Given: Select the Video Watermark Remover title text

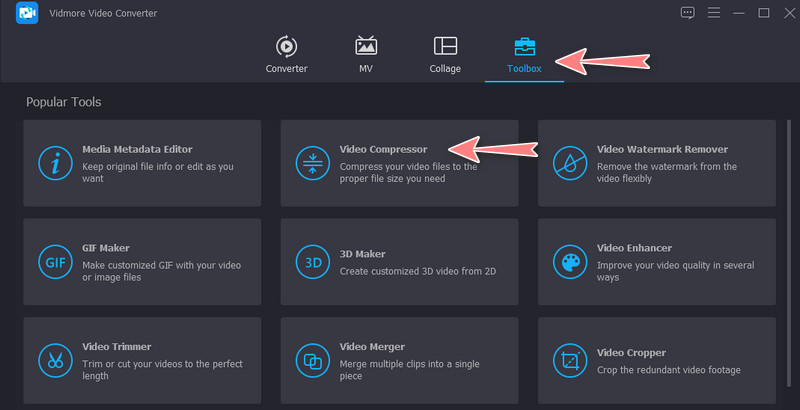Looking at the screenshot, I should pyautogui.click(x=662, y=149).
